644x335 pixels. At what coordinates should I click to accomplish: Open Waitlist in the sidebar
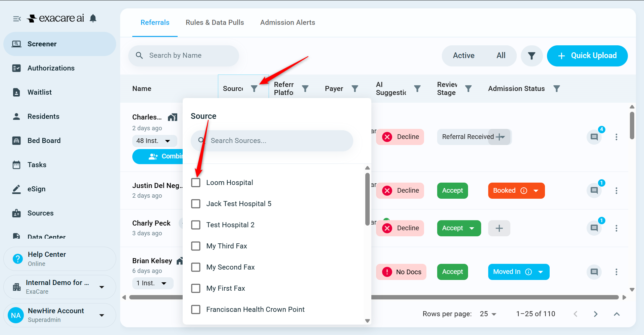(x=60, y=92)
